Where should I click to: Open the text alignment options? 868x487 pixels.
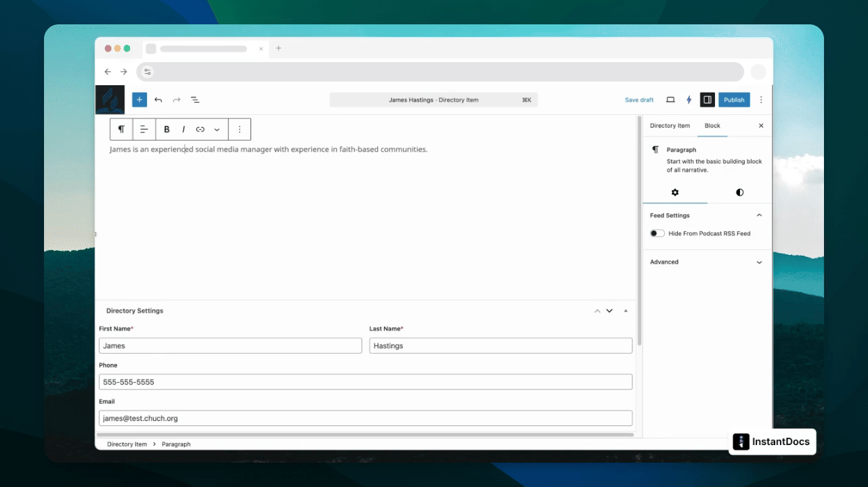click(x=144, y=129)
